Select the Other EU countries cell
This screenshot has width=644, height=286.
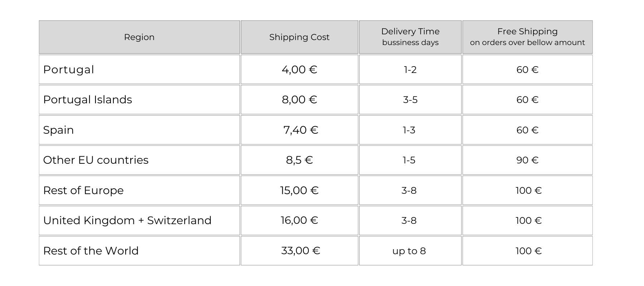coord(96,160)
